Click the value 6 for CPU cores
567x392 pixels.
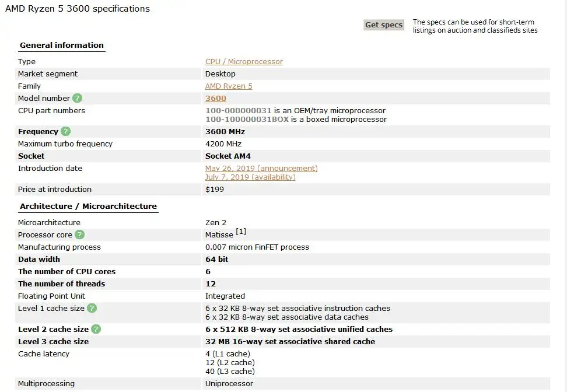(208, 272)
